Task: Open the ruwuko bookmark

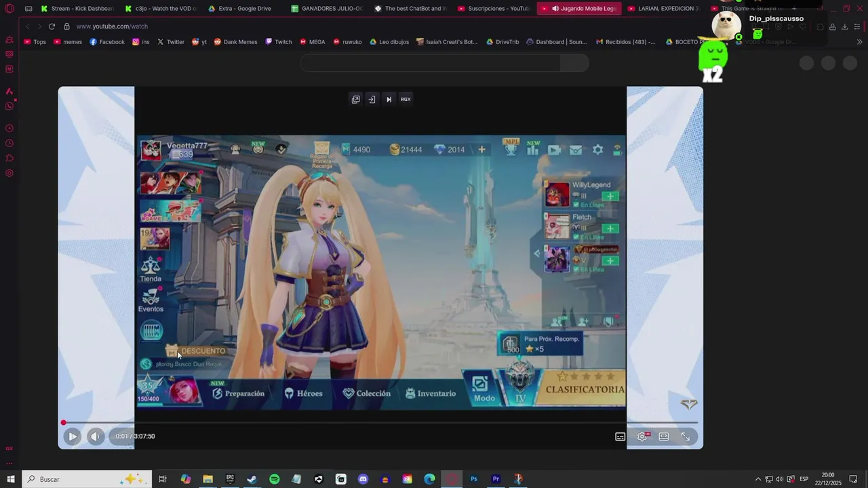Action: [x=347, y=42]
